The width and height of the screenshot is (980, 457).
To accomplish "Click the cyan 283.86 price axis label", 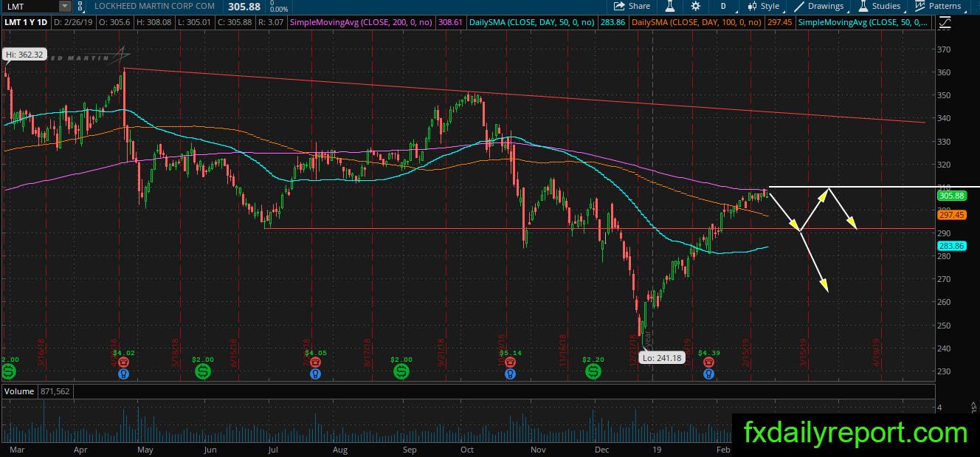I will point(951,246).
